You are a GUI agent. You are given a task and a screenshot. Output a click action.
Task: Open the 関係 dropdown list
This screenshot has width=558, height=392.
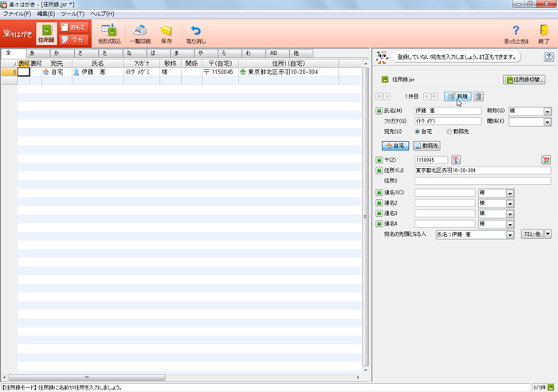(548, 122)
